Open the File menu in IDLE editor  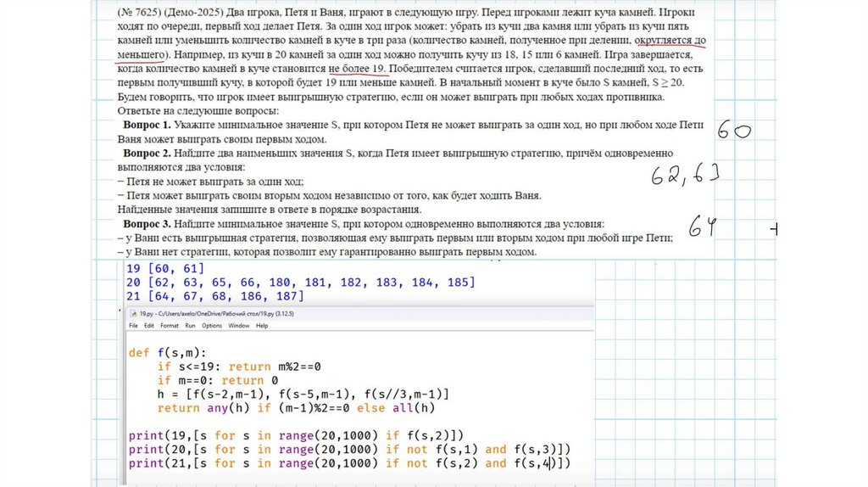tap(133, 326)
